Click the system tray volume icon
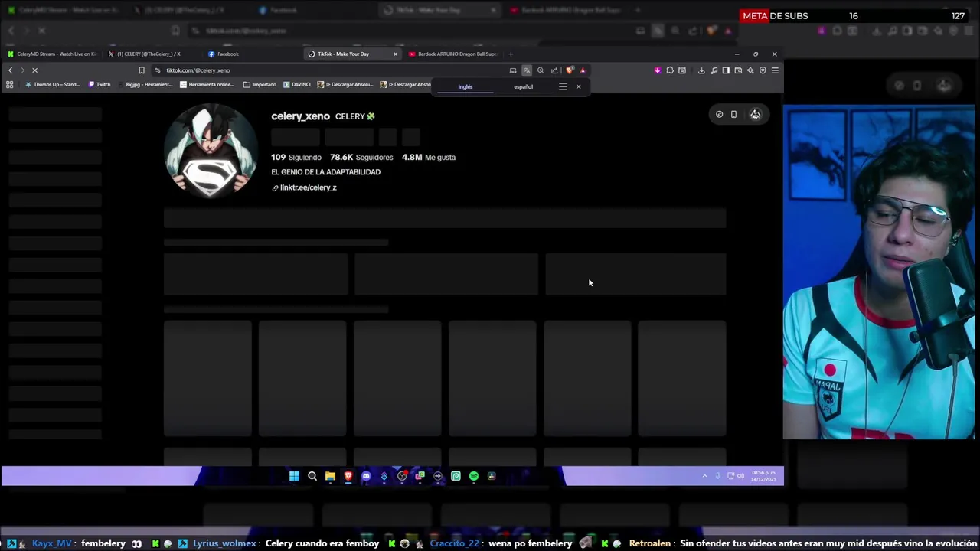980x551 pixels. coord(740,476)
